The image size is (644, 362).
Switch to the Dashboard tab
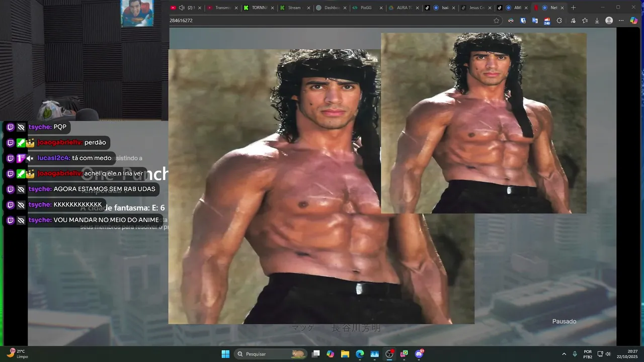332,8
